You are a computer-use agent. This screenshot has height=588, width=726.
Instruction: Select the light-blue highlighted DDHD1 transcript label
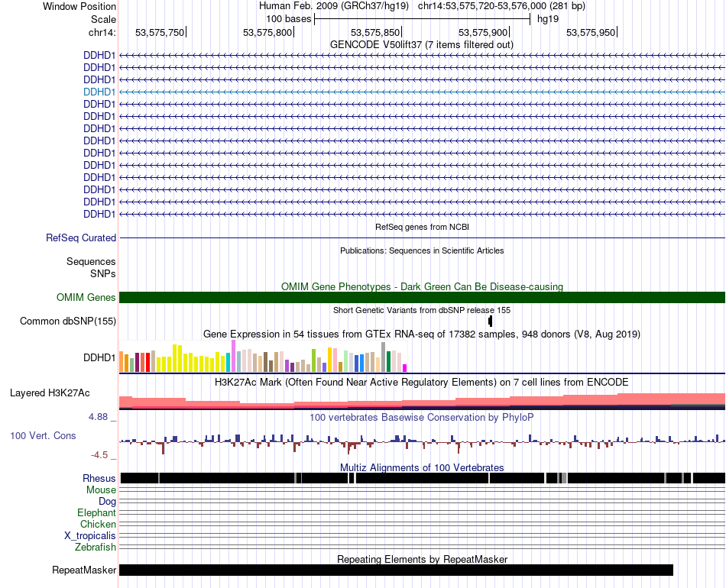pyautogui.click(x=99, y=92)
